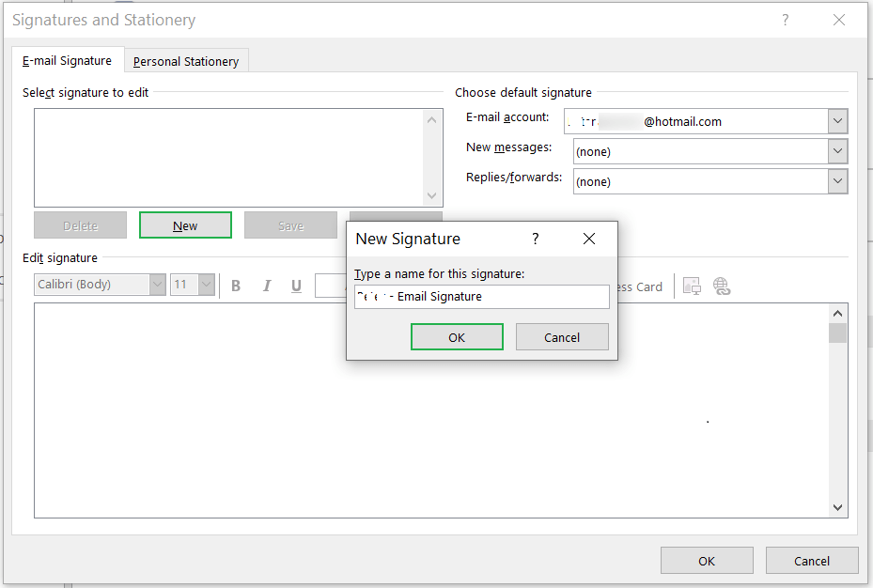The height and width of the screenshot is (588, 873).
Task: Toggle Bold formatting in signature editor
Action: coord(236,286)
